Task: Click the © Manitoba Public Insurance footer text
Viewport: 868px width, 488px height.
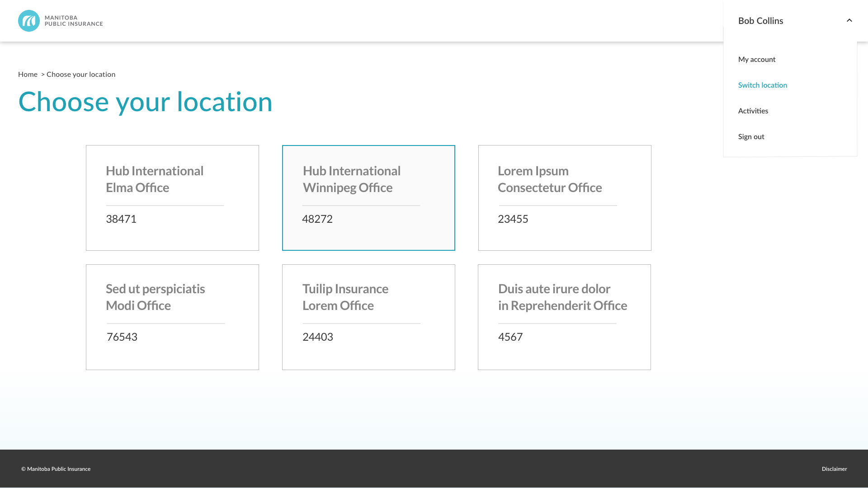Action: (x=56, y=469)
